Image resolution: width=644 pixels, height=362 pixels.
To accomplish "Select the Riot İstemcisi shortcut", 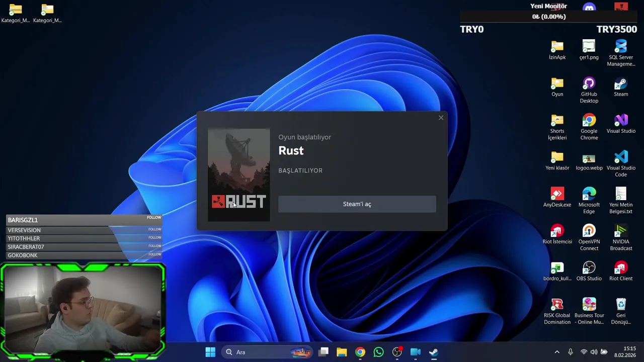I will (x=557, y=234).
